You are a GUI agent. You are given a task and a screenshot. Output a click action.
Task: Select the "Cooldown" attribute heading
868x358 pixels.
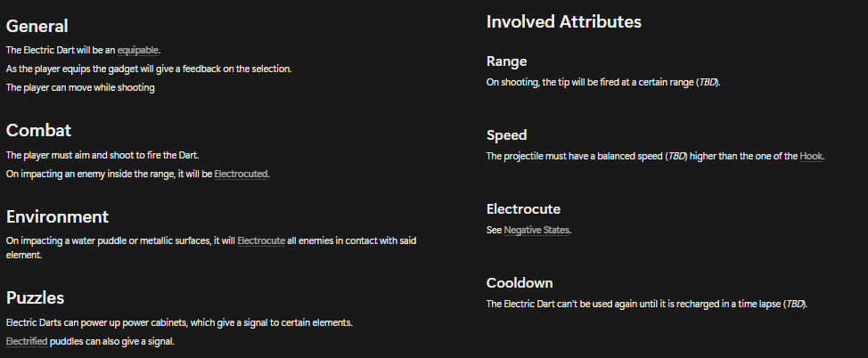click(520, 283)
